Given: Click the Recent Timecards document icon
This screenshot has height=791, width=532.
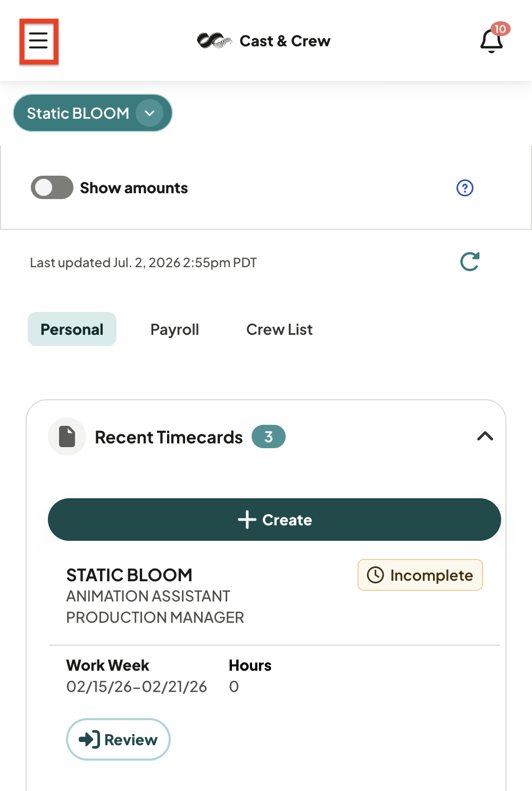Looking at the screenshot, I should click(67, 436).
